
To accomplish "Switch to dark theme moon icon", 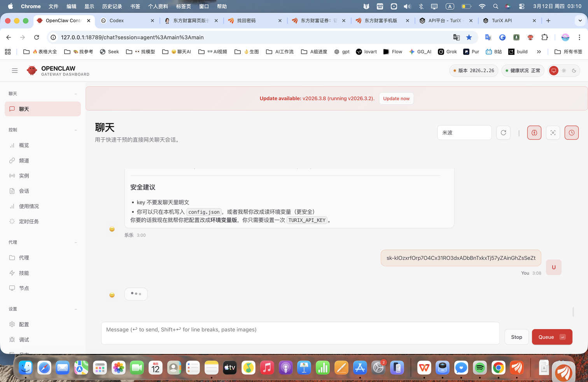I will click(574, 71).
